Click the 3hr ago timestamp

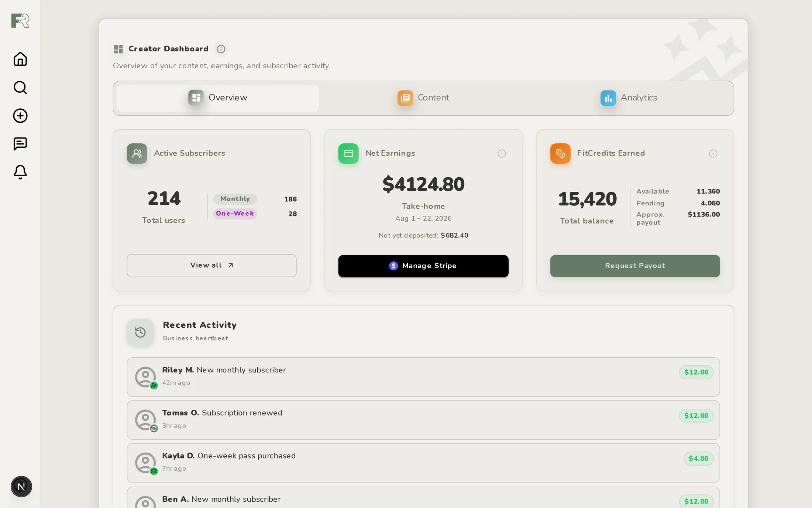pos(174,426)
